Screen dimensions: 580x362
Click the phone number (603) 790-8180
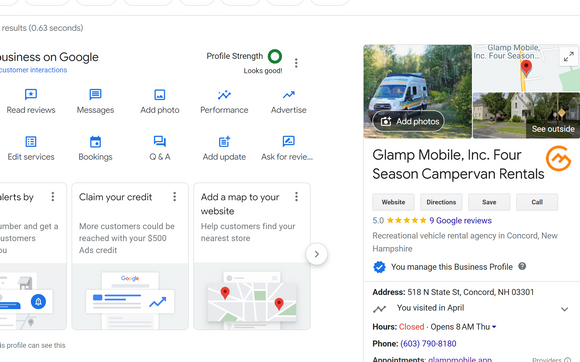pos(428,344)
